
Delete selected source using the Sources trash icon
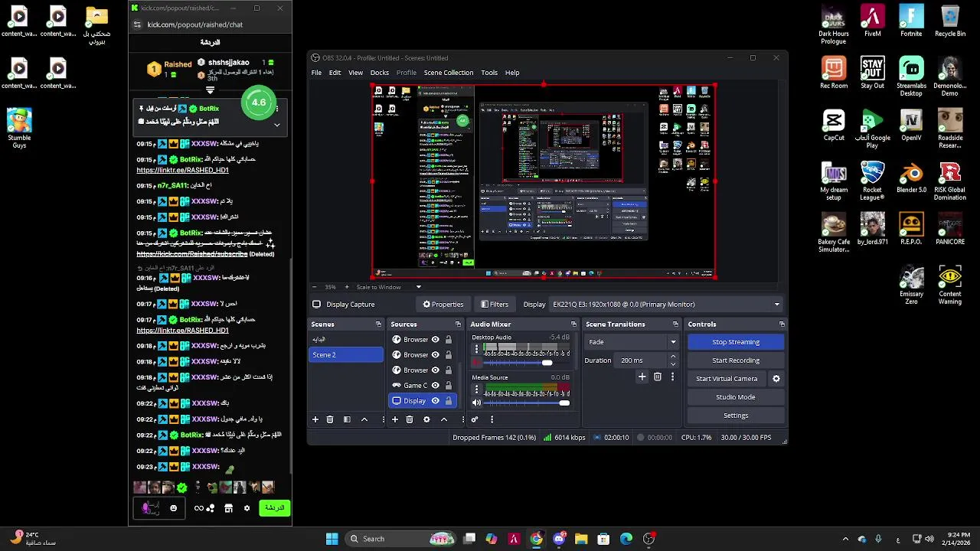click(410, 419)
